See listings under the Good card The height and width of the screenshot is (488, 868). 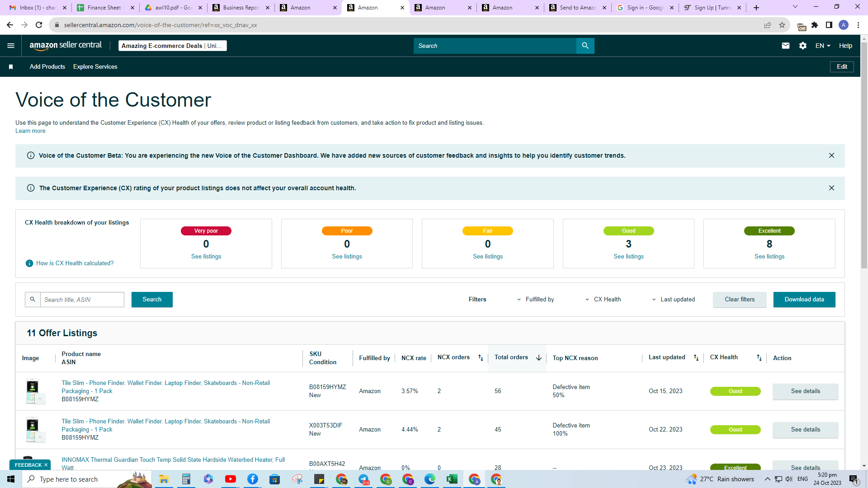coord(628,257)
